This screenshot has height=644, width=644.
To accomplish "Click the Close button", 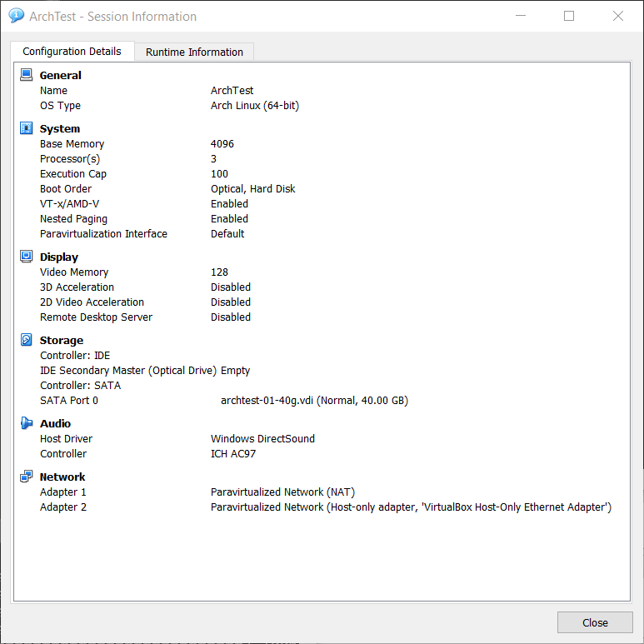I will coord(595,622).
